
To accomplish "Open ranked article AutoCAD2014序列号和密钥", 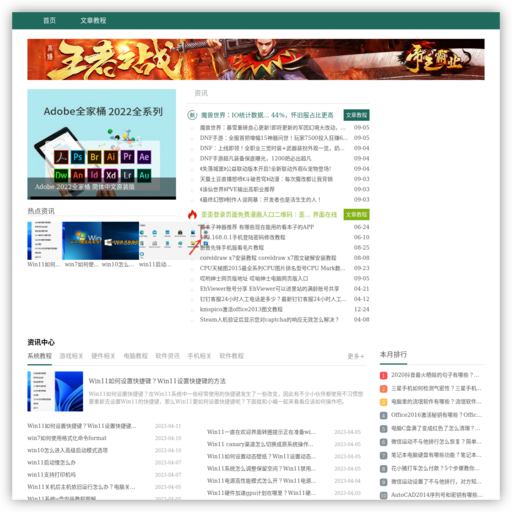I will 437,495.
